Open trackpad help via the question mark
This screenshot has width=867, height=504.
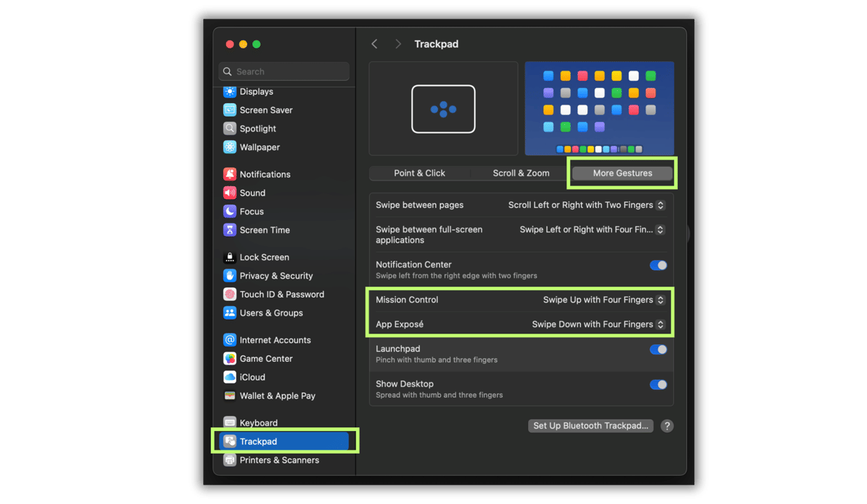coord(666,426)
